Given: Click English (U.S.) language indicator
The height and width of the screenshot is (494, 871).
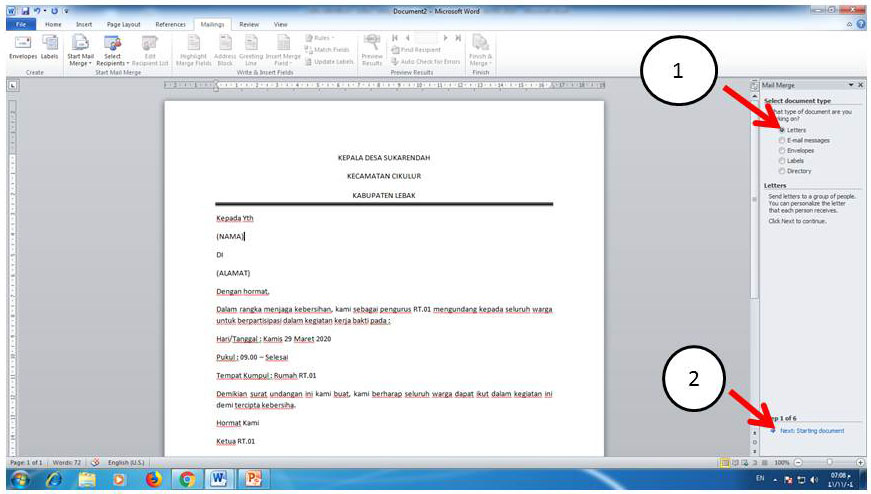Looking at the screenshot, I should (x=126, y=462).
